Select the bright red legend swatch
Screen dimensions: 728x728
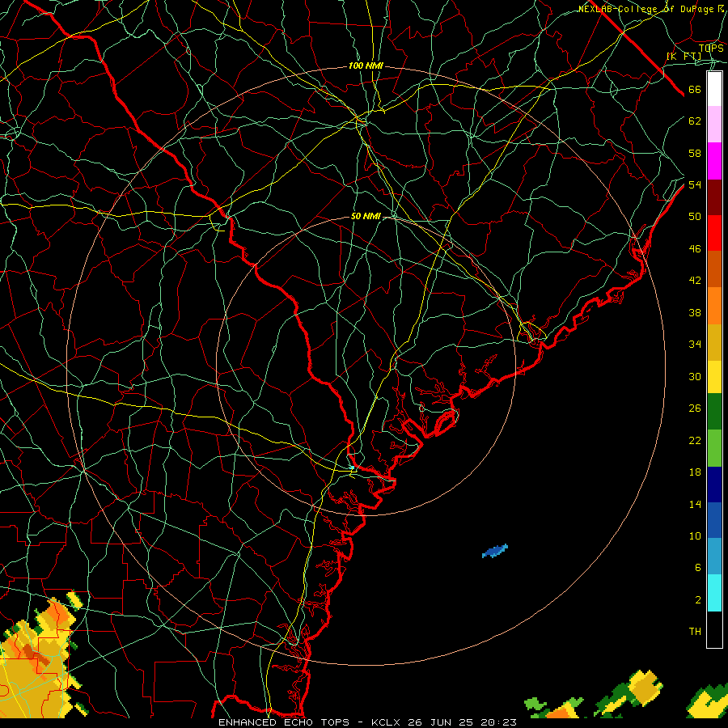[714, 233]
